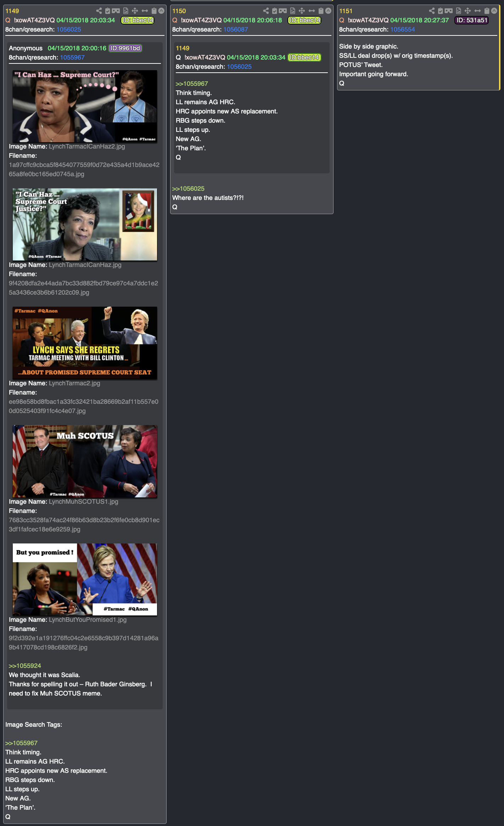Click the four-way move arrows icon on post 1151
This screenshot has height=826, width=504.
pyautogui.click(x=467, y=11)
